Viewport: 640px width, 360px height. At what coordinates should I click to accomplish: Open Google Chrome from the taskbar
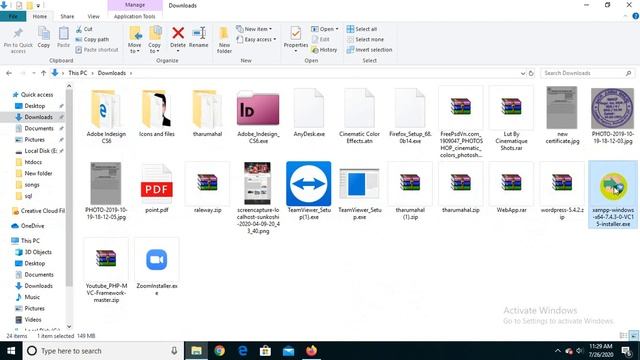point(220,351)
